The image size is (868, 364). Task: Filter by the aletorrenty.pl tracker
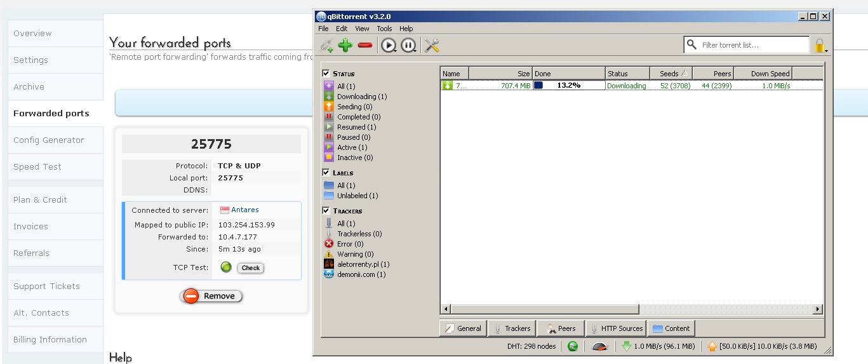tap(363, 264)
